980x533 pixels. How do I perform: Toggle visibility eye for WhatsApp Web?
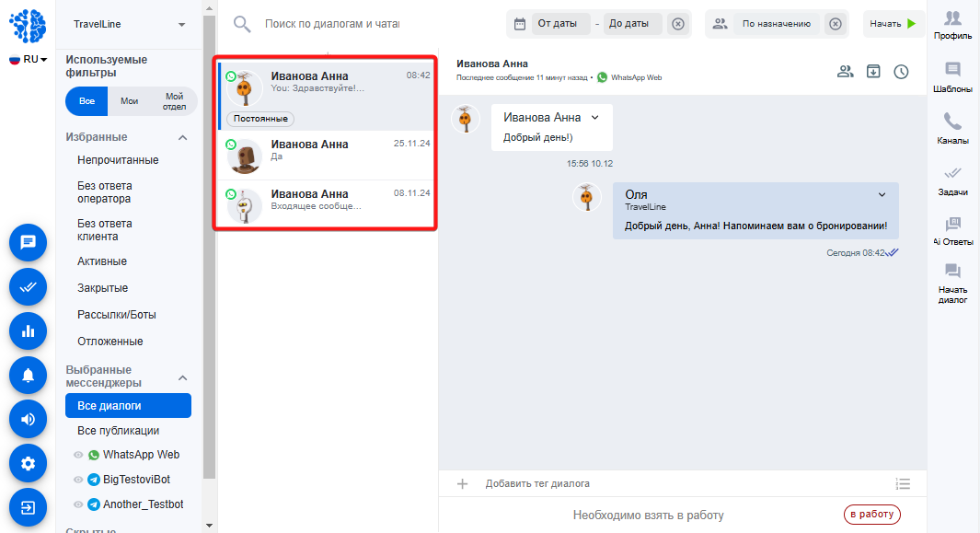tap(78, 455)
